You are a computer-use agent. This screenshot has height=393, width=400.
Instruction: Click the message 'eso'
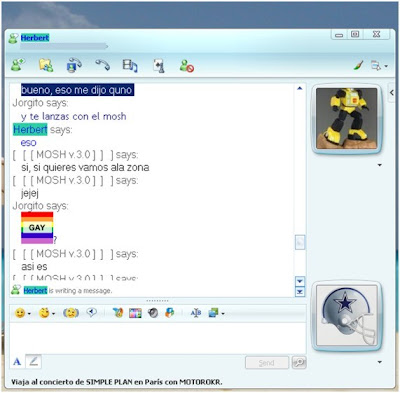pyautogui.click(x=28, y=143)
